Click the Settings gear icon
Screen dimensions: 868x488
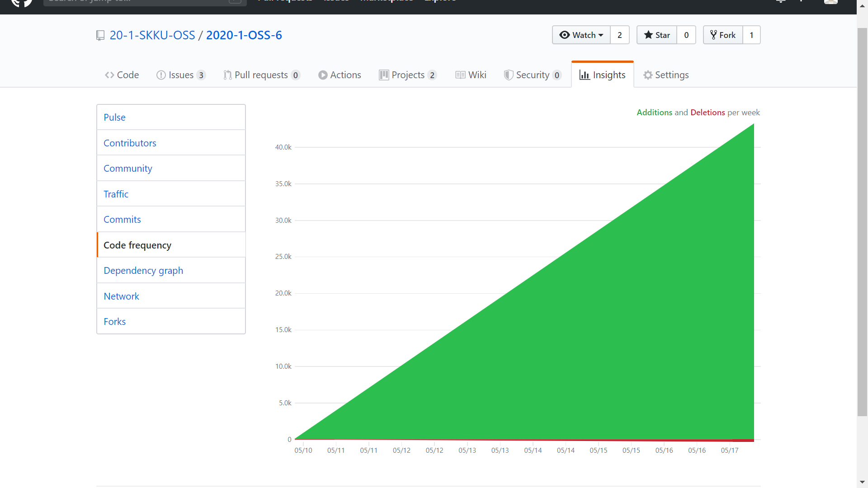coord(648,75)
